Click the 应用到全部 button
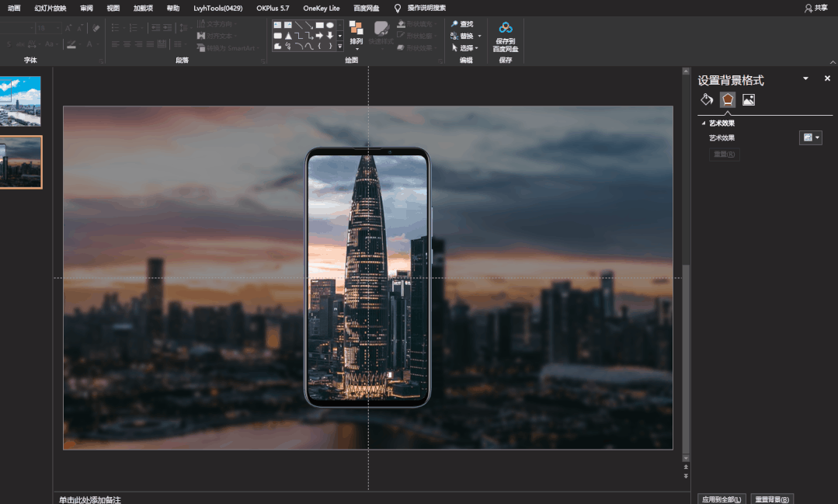 722,499
